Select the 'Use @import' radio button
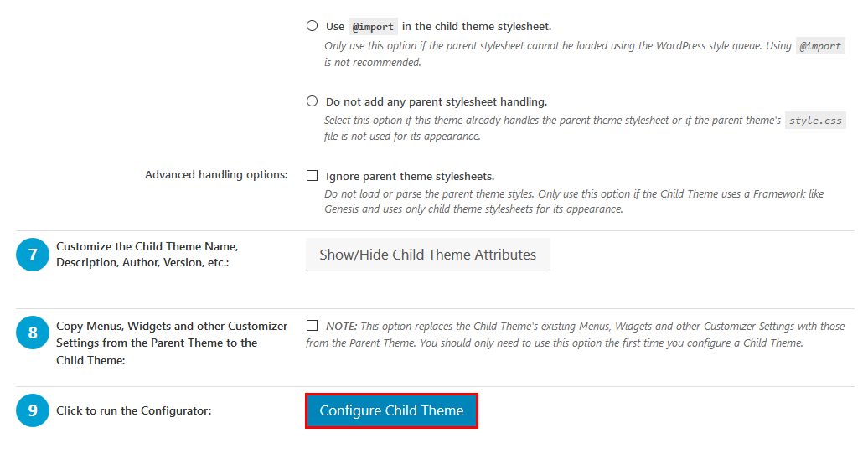The width and height of the screenshot is (868, 459). pyautogui.click(x=313, y=26)
